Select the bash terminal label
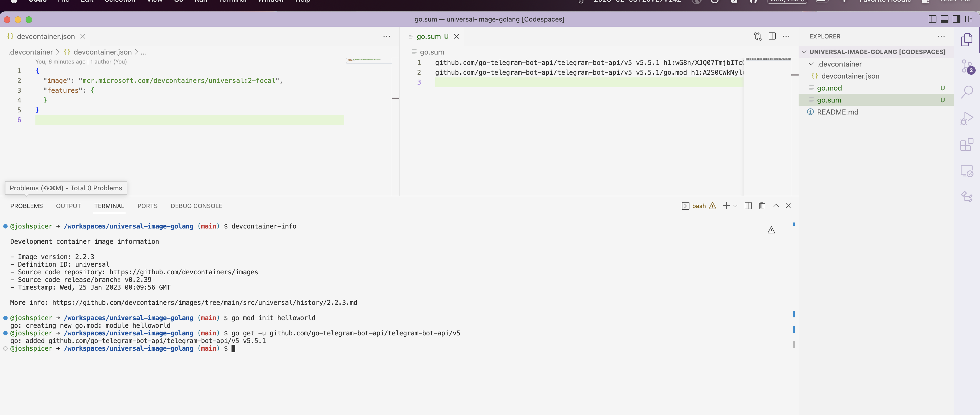This screenshot has height=415, width=980. click(698, 206)
